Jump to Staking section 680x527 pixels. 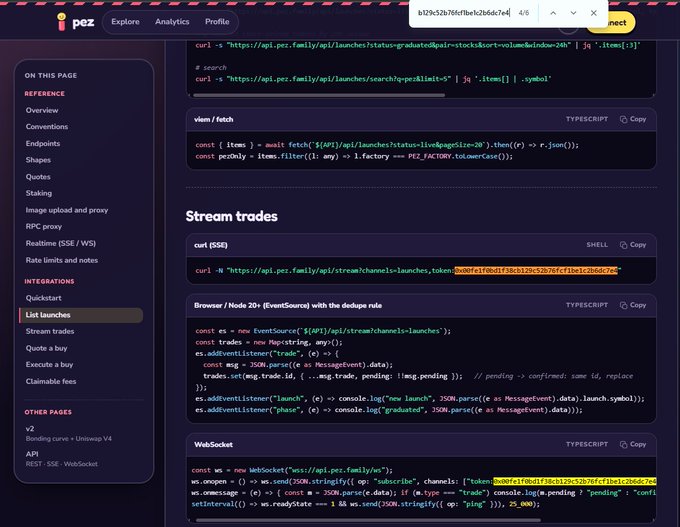(x=39, y=193)
